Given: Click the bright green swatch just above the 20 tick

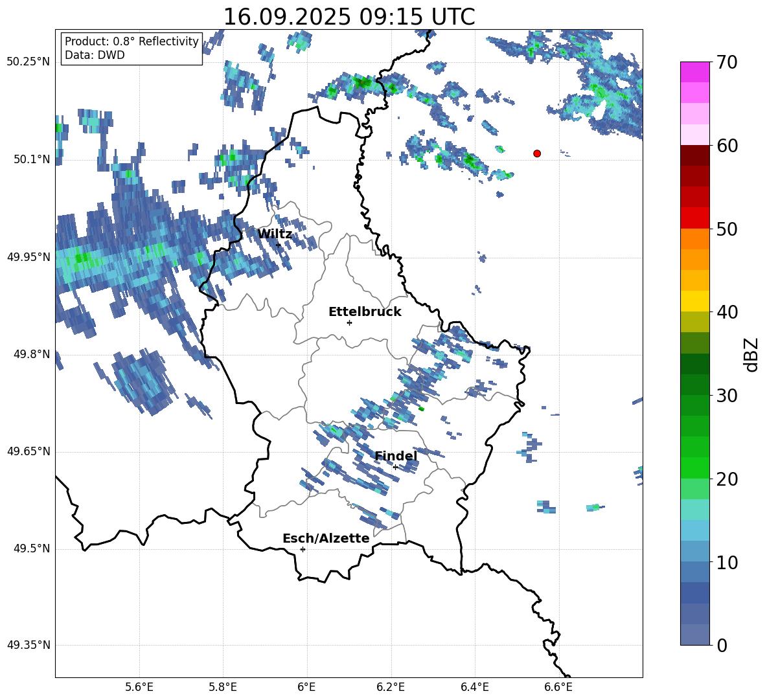Looking at the screenshot, I should pyautogui.click(x=694, y=468).
